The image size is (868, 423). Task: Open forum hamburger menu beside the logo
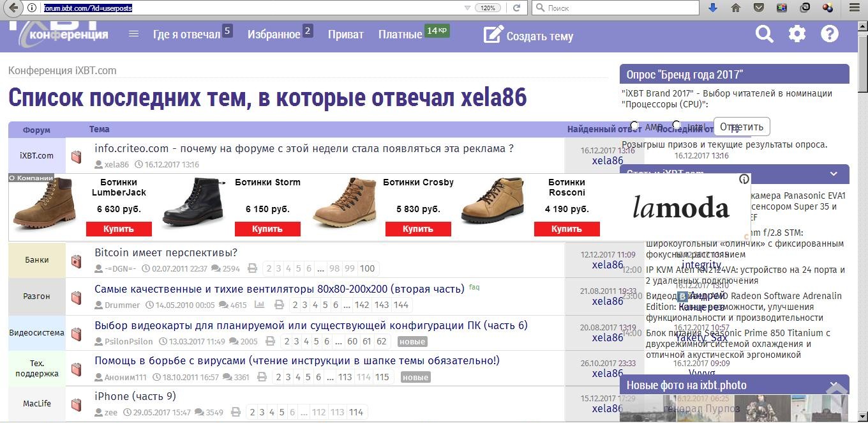click(133, 34)
